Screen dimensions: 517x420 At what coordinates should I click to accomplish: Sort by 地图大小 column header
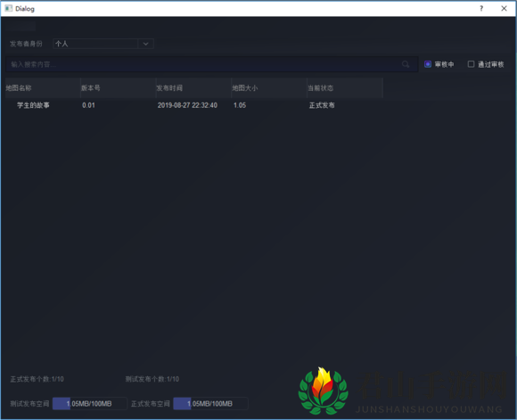pos(269,88)
